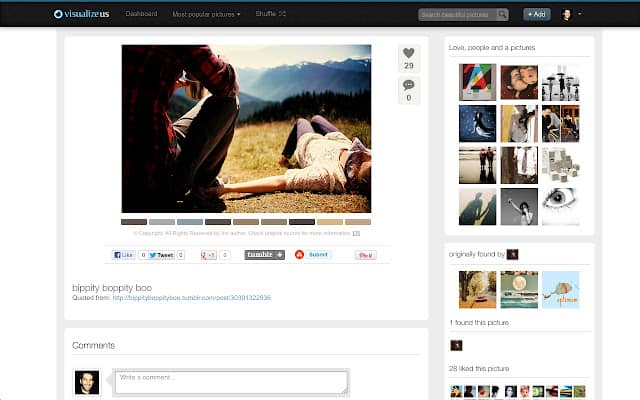
Task: Click the user avatar in header
Action: tap(566, 15)
